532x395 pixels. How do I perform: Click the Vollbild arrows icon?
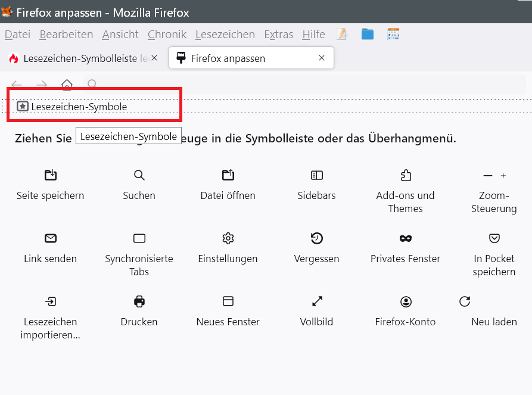[317, 301]
